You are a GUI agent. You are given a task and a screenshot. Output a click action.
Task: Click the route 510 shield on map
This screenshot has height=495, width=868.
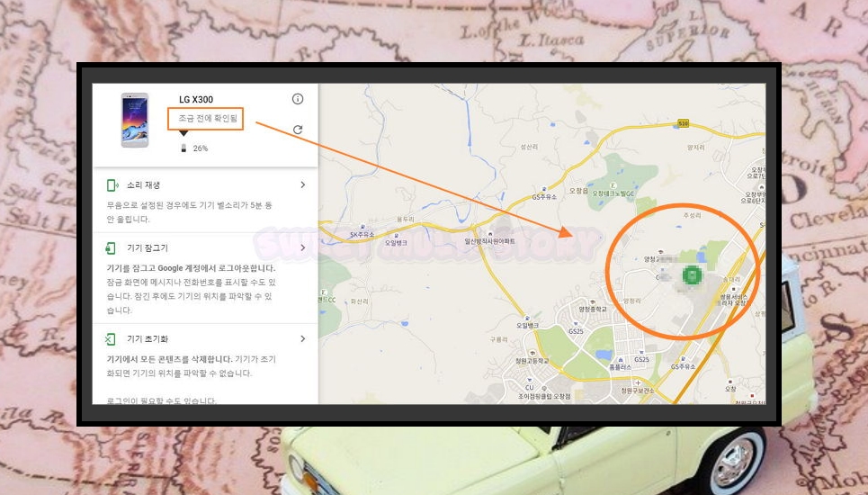pos(683,123)
